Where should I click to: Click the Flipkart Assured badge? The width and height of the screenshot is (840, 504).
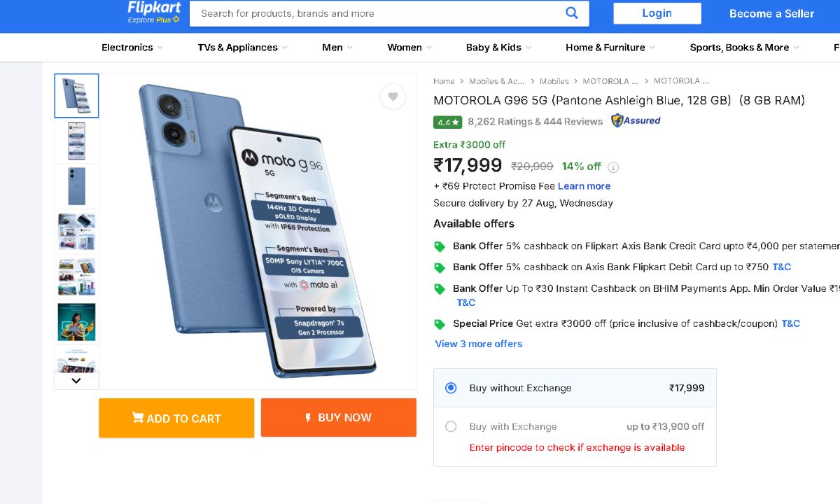click(x=636, y=120)
